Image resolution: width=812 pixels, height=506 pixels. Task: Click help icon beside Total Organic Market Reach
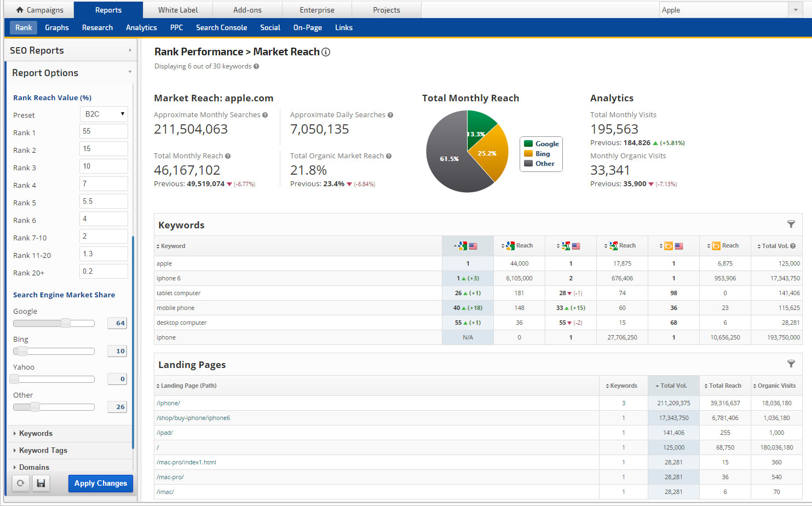point(389,156)
